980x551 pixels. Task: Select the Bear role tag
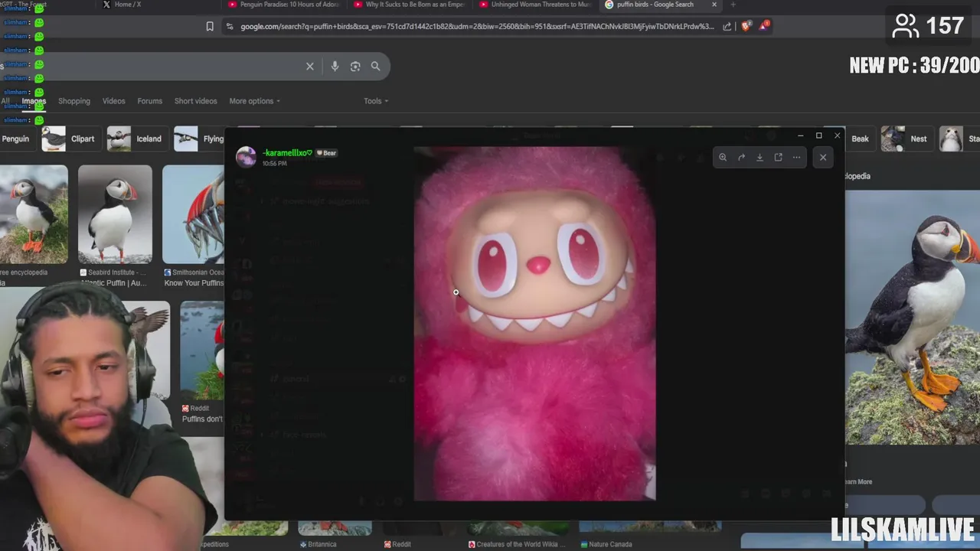click(x=327, y=153)
